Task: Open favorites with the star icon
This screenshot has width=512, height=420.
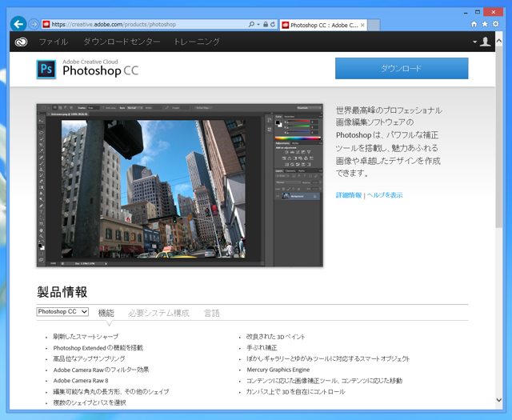Action: (485, 24)
